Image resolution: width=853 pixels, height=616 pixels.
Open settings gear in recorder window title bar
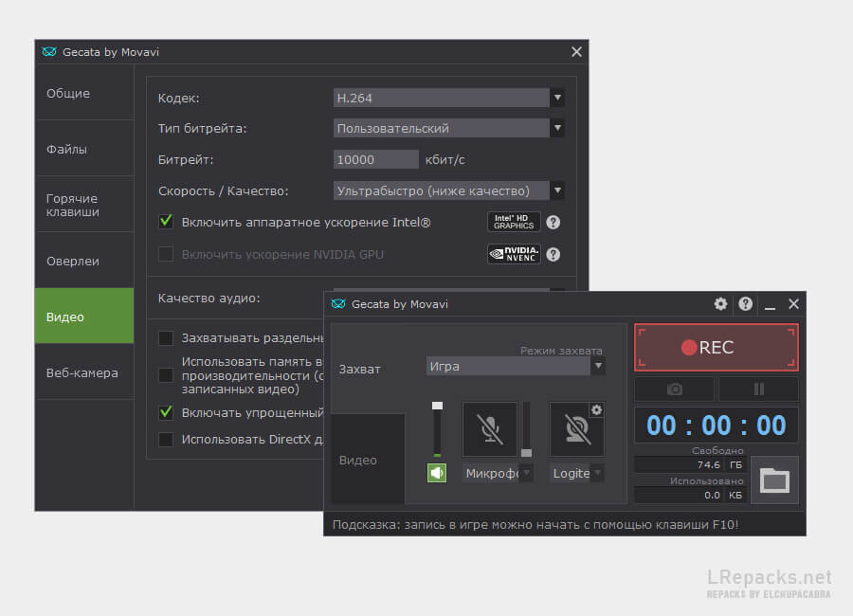(720, 303)
